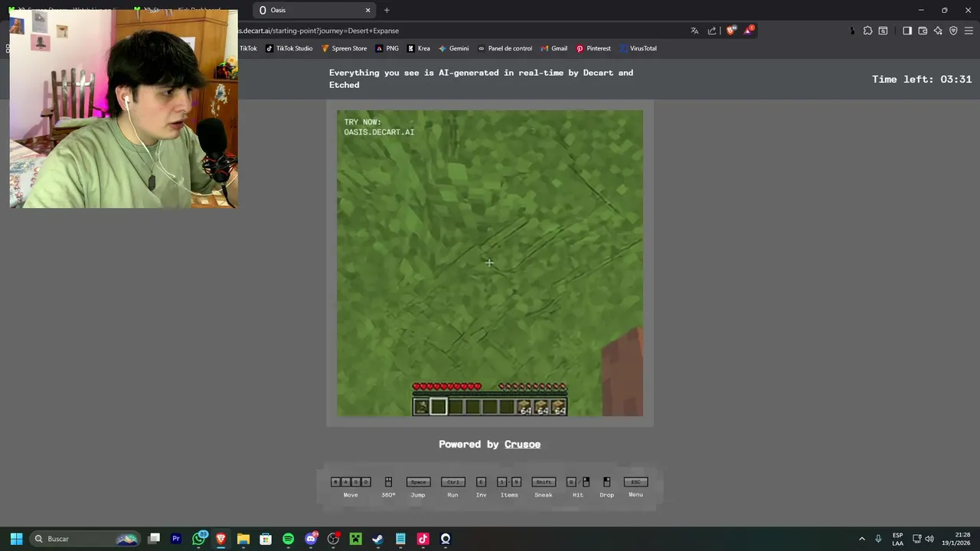Open Brave Shields lion icon
Image resolution: width=980 pixels, height=551 pixels.
pos(731,31)
